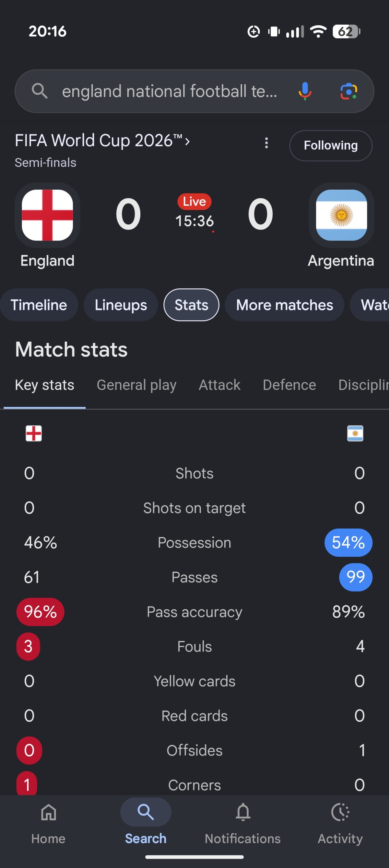389x868 pixels.
Task: Tap the magnifier icon in search bar
Action: coord(40,91)
